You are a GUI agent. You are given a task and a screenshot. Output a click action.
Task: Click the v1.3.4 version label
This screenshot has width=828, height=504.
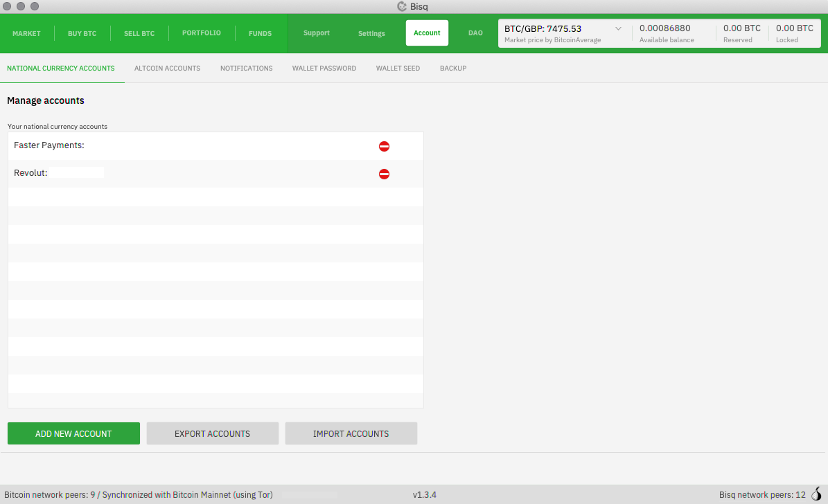(425, 494)
